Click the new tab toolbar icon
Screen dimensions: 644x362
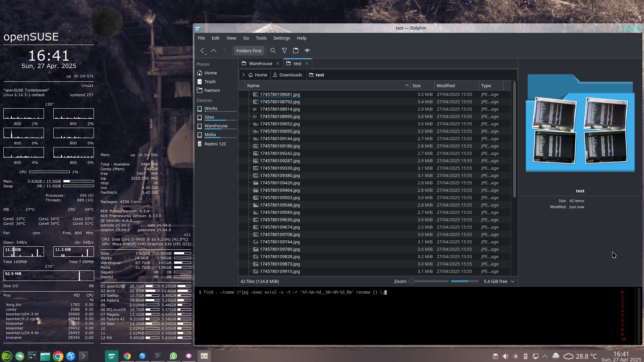tap(296, 51)
